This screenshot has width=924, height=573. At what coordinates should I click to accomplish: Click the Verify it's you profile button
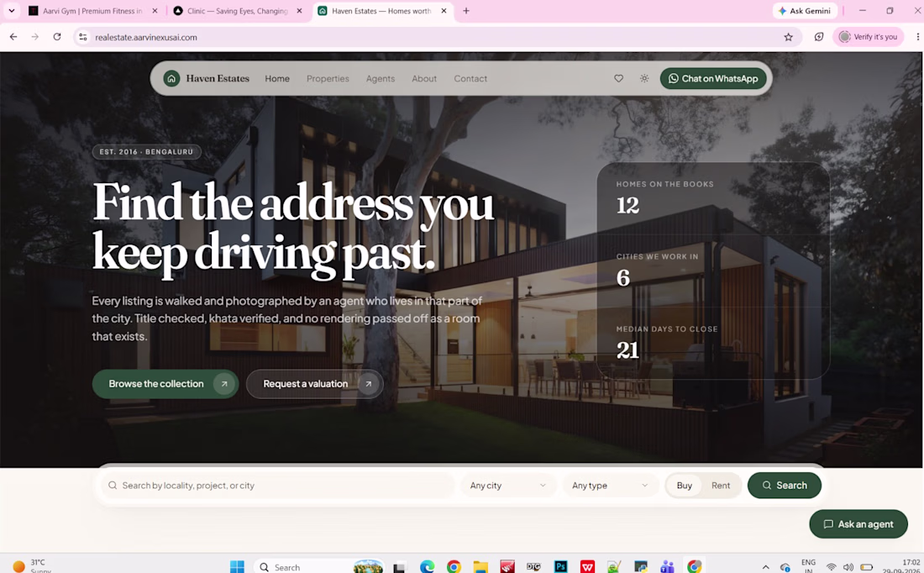868,37
